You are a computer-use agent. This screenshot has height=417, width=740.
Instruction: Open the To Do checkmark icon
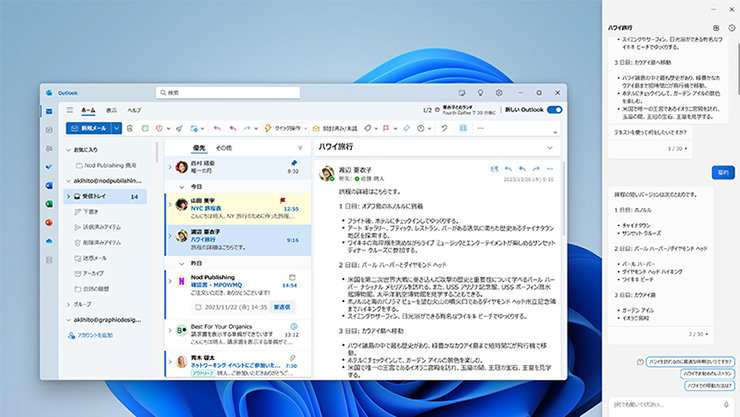(x=49, y=167)
